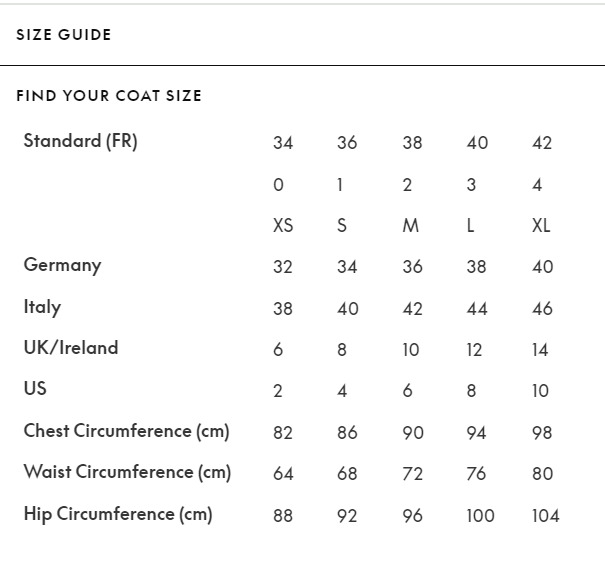The height and width of the screenshot is (575, 605).
Task: Select Germany size 32
Action: (283, 267)
